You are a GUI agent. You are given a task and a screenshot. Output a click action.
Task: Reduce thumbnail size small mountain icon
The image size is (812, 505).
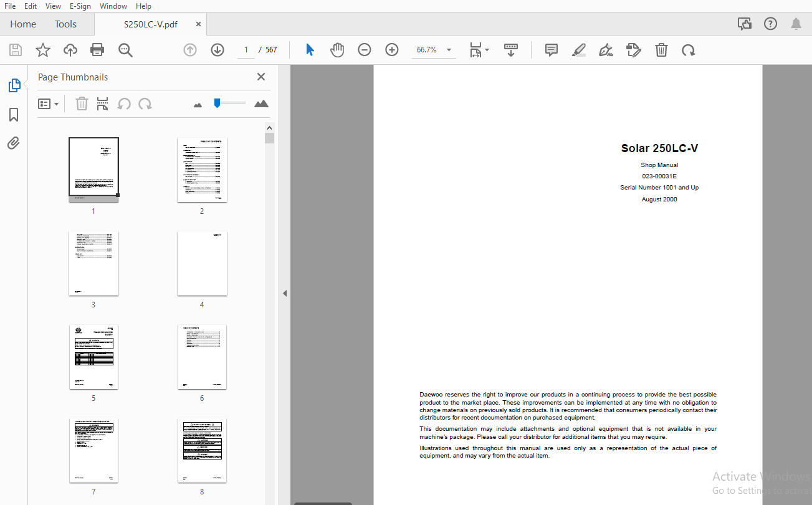pyautogui.click(x=198, y=105)
